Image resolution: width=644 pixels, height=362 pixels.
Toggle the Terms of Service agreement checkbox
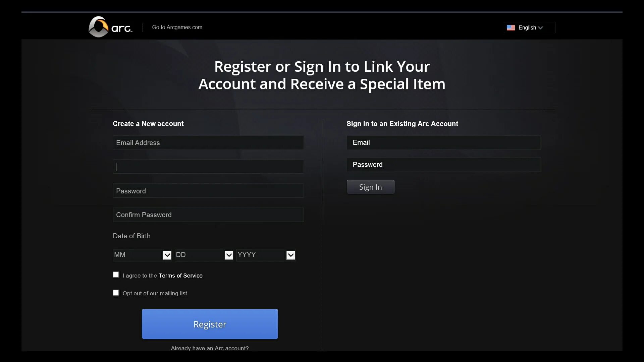click(115, 275)
